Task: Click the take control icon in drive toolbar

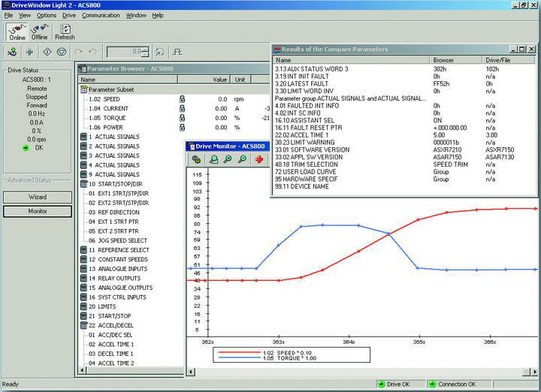Action: click(13, 52)
